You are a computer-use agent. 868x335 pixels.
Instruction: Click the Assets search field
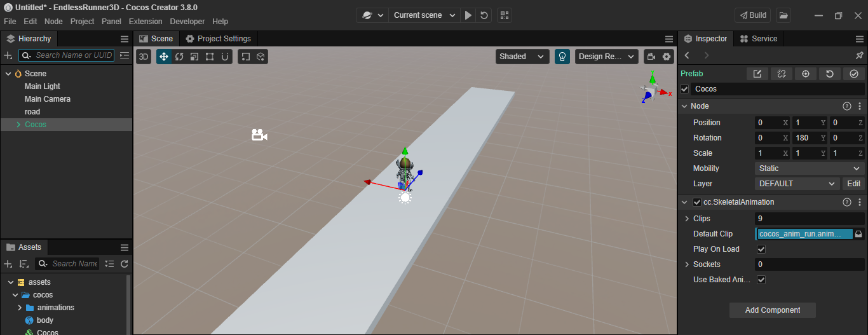coord(67,264)
